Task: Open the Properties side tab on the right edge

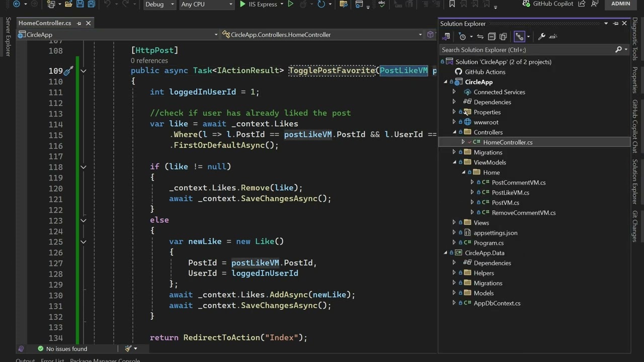Action: click(635, 80)
